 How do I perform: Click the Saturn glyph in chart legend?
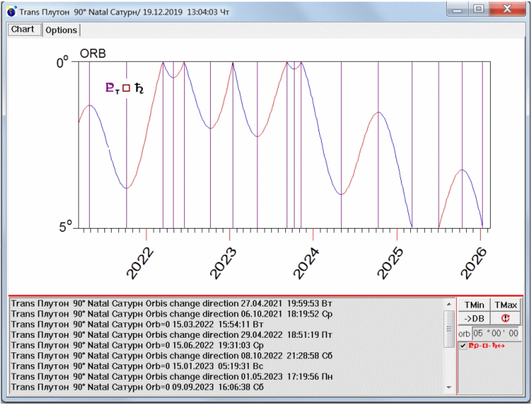pyautogui.click(x=139, y=88)
